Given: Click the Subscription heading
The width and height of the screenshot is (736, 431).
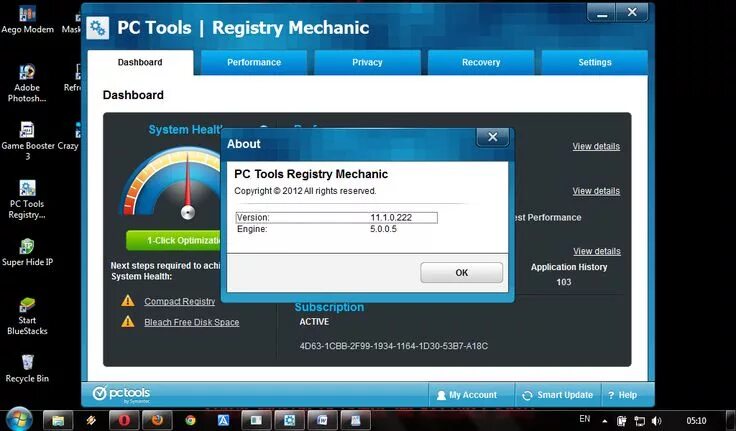Looking at the screenshot, I should [x=329, y=307].
